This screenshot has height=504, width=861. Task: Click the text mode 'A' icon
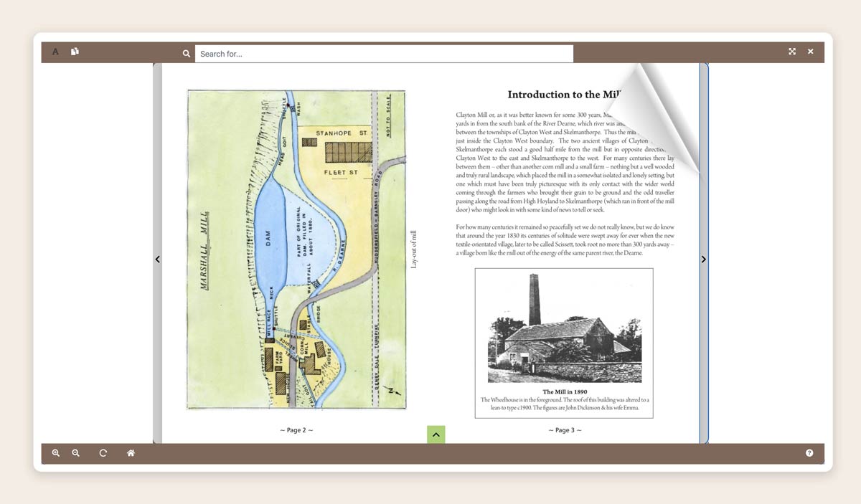click(x=55, y=52)
